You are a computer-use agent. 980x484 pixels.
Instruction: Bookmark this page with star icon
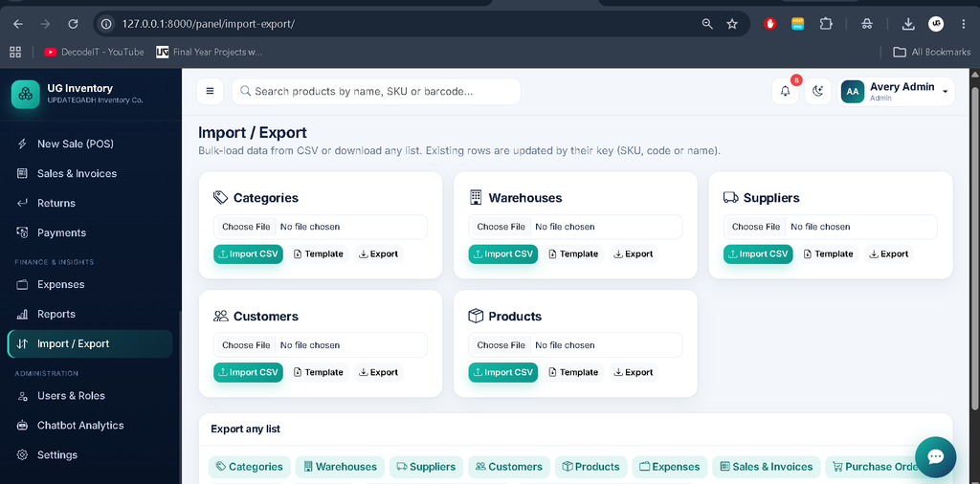pyautogui.click(x=732, y=24)
